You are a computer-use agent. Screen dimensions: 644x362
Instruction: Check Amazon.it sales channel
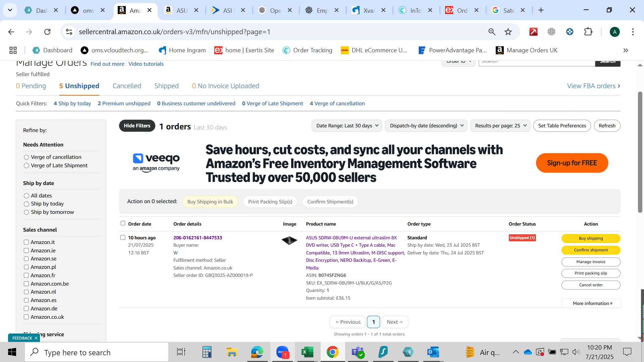pyautogui.click(x=26, y=242)
